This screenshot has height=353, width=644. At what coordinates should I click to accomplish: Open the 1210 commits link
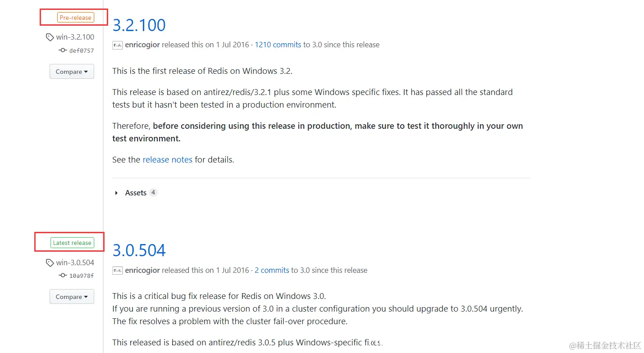pos(278,45)
